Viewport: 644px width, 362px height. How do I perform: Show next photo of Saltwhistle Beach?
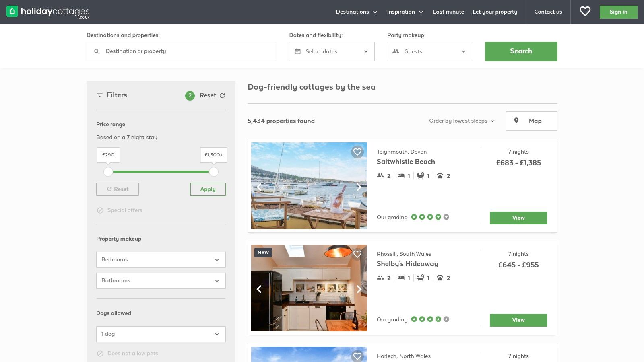coord(359,187)
